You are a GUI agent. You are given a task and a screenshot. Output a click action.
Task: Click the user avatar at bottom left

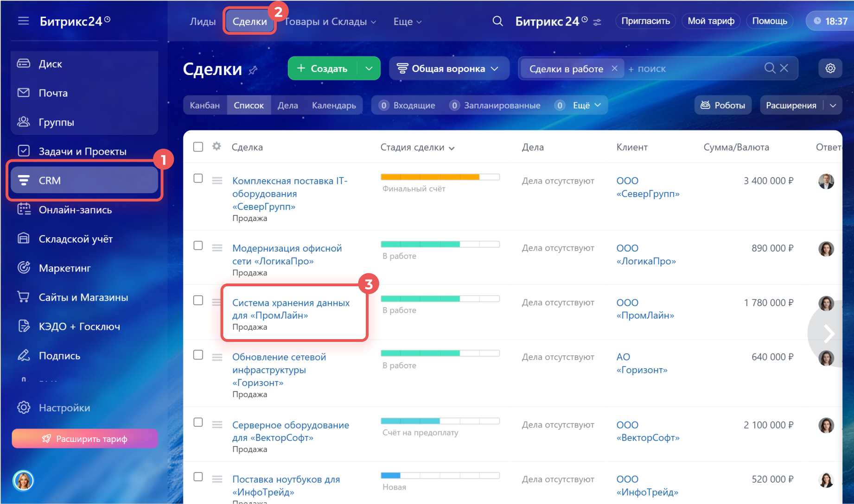(x=23, y=480)
